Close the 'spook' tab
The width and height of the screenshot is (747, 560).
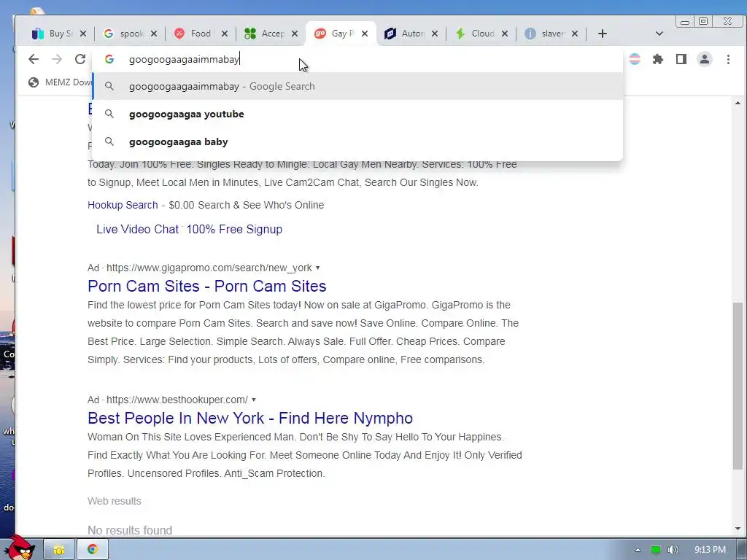click(153, 34)
